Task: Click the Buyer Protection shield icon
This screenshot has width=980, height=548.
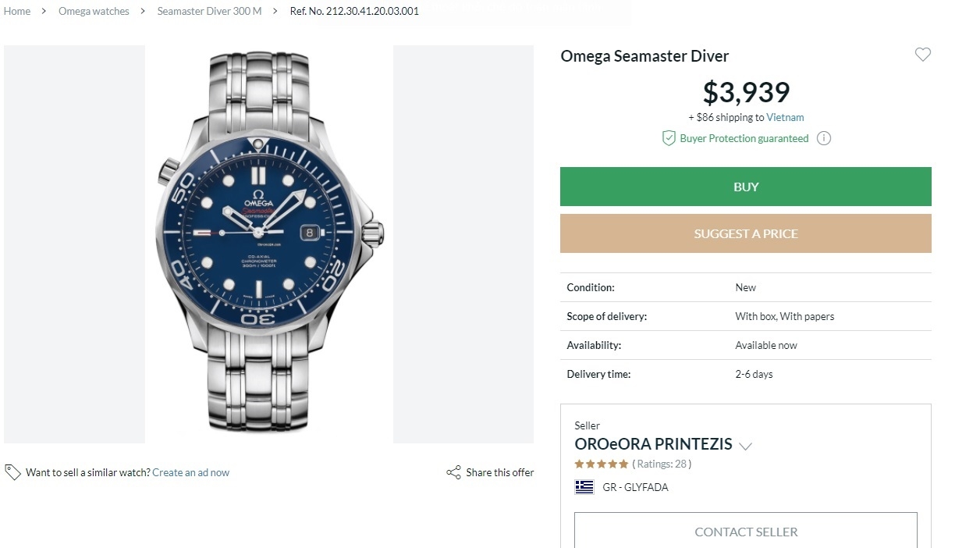Action: point(669,138)
